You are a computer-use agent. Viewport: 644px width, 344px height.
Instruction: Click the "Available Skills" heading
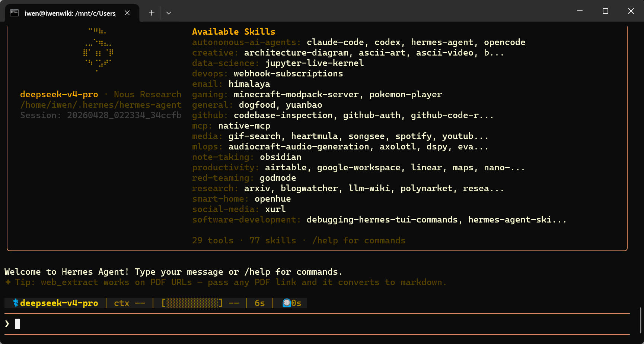[234, 32]
